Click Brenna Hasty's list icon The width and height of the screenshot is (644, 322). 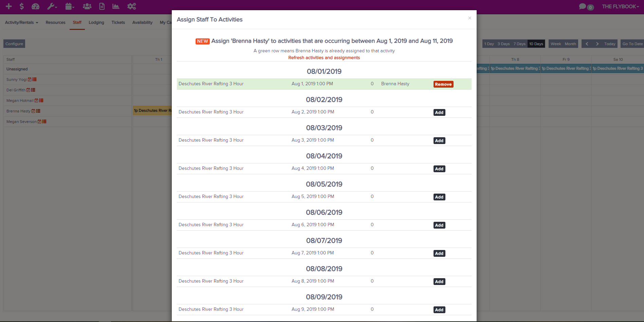point(38,111)
